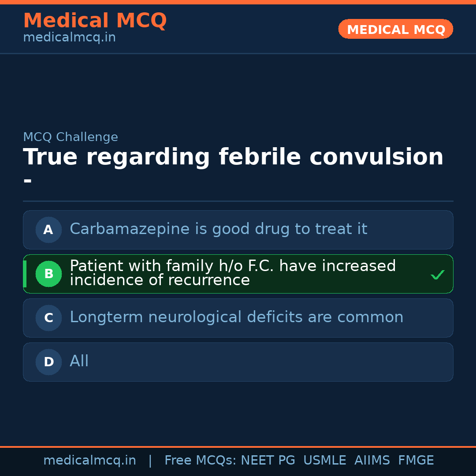The image size is (476, 476).
Task: Click the orange 'Medical MCQ' title
Action: coord(95,21)
